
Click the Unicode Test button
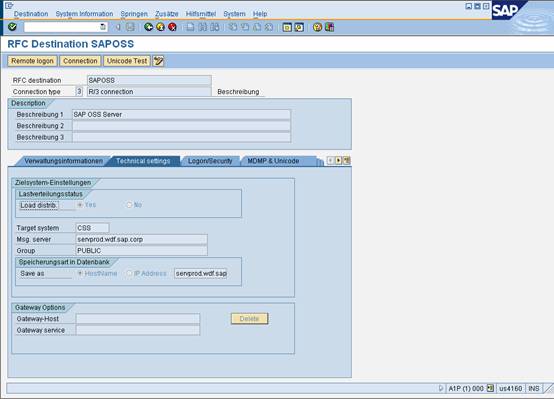(127, 61)
